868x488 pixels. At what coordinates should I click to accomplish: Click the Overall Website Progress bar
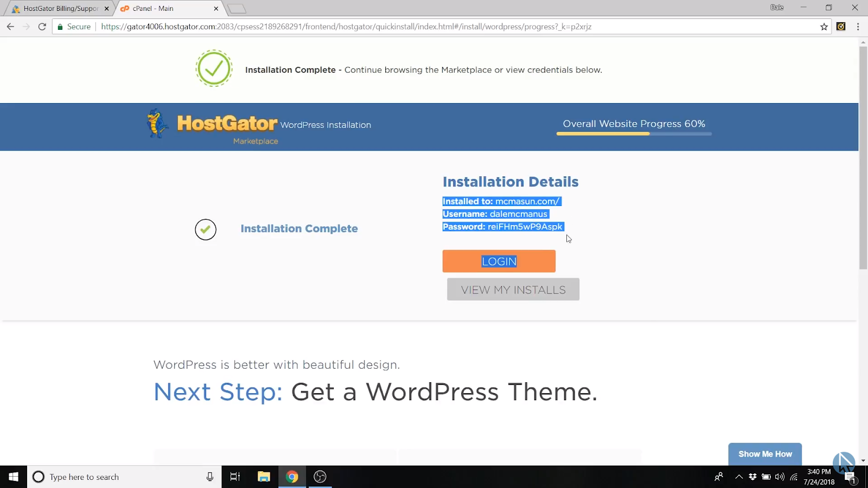[x=634, y=133]
